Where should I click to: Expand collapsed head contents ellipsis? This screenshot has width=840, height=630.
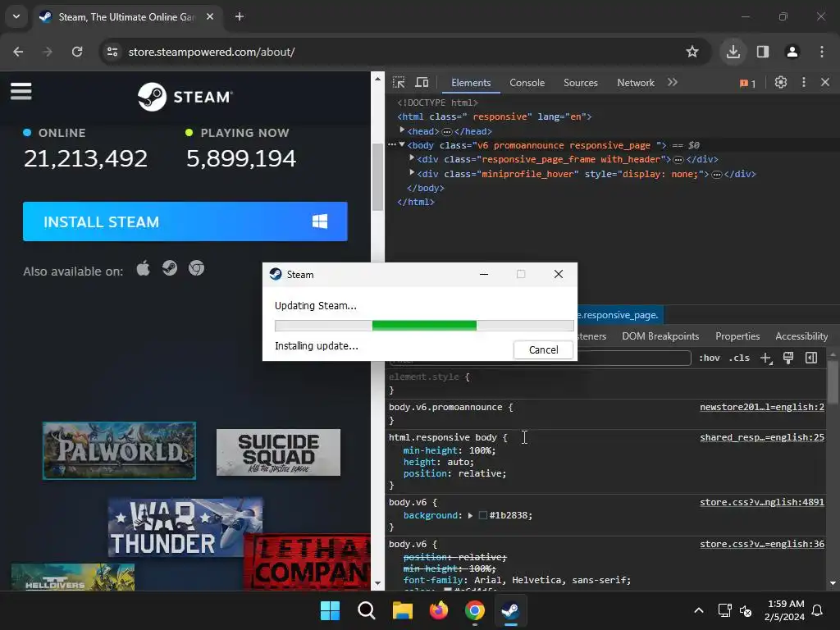[447, 132]
